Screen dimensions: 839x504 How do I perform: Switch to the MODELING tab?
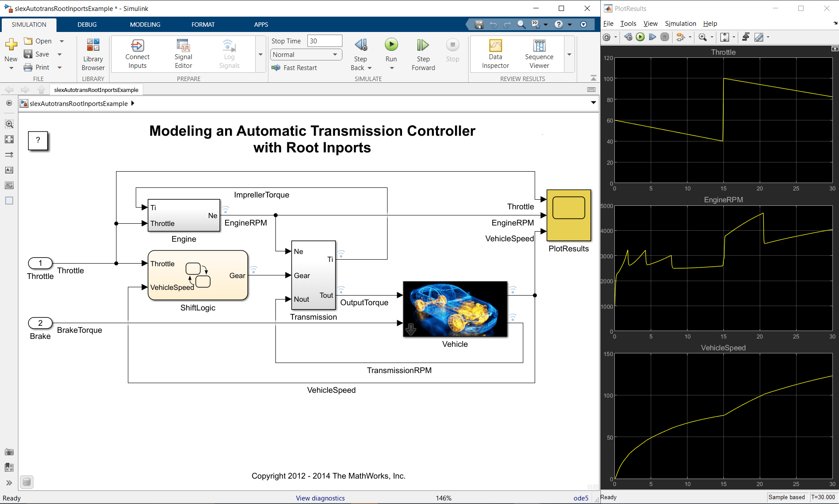[145, 25]
